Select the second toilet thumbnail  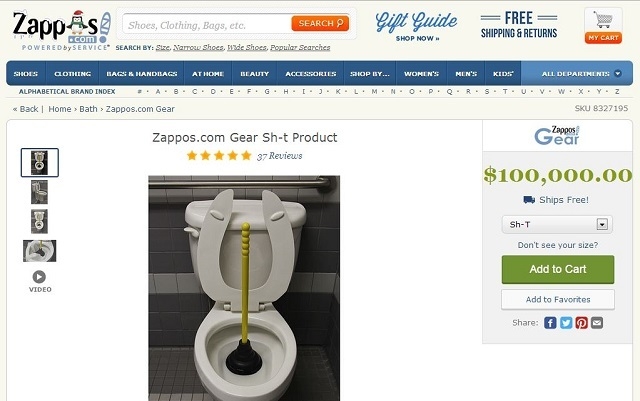[40, 192]
